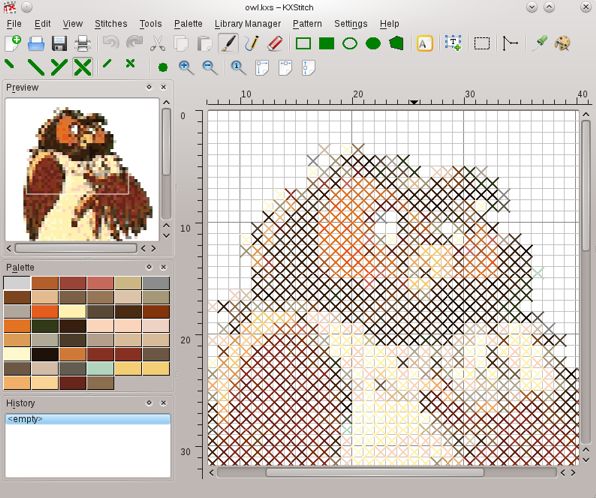Float the Palette panel with diamond button
Viewport: 596px width, 498px height.
click(149, 267)
